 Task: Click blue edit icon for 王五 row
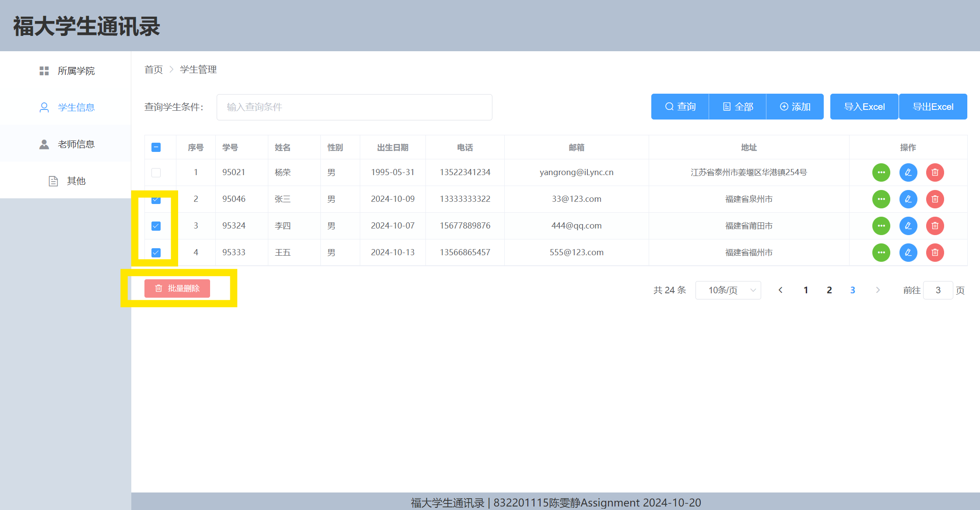(908, 253)
